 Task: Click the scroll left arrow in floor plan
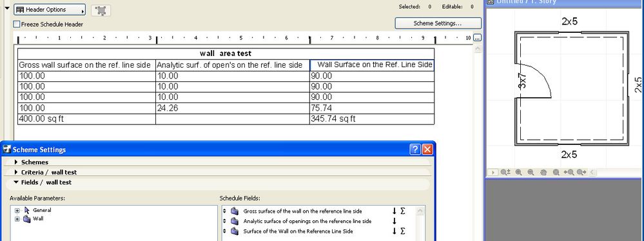point(592,173)
